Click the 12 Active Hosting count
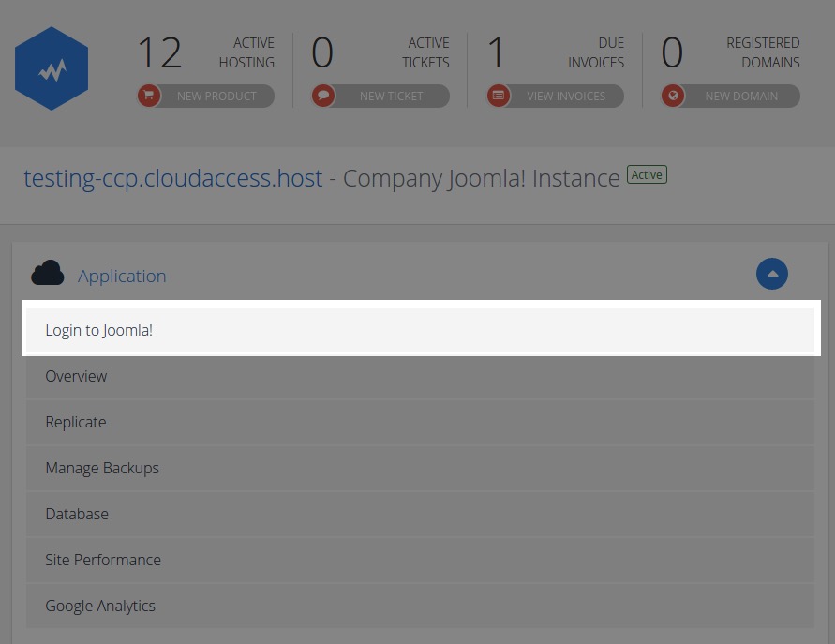 point(159,52)
